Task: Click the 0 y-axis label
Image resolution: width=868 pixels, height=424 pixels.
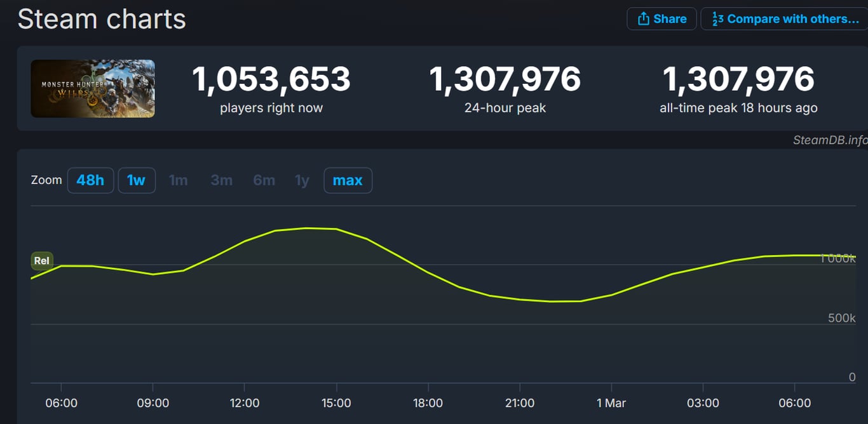Action: 853,377
